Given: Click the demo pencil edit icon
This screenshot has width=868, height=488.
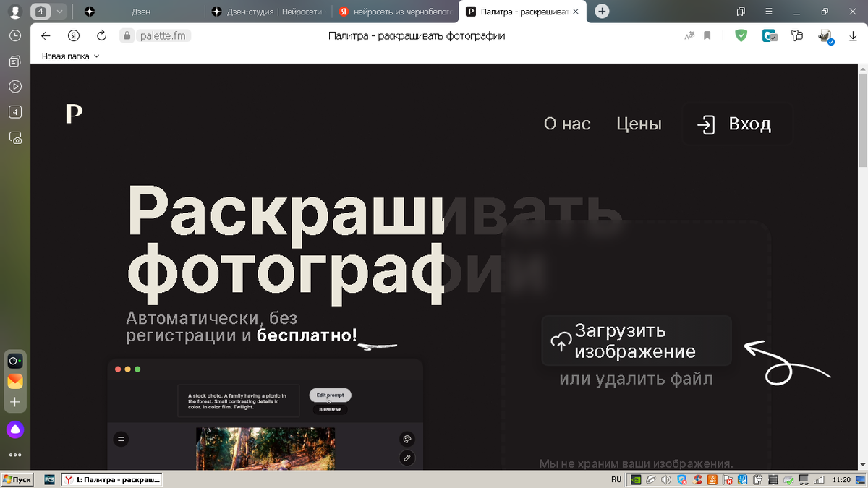Looking at the screenshot, I should pos(407,458).
